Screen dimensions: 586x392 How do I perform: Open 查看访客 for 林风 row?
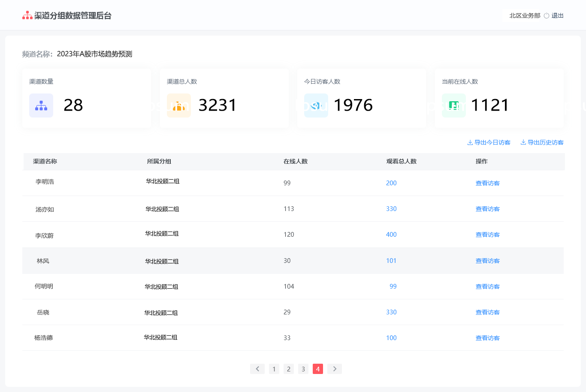pos(488,261)
